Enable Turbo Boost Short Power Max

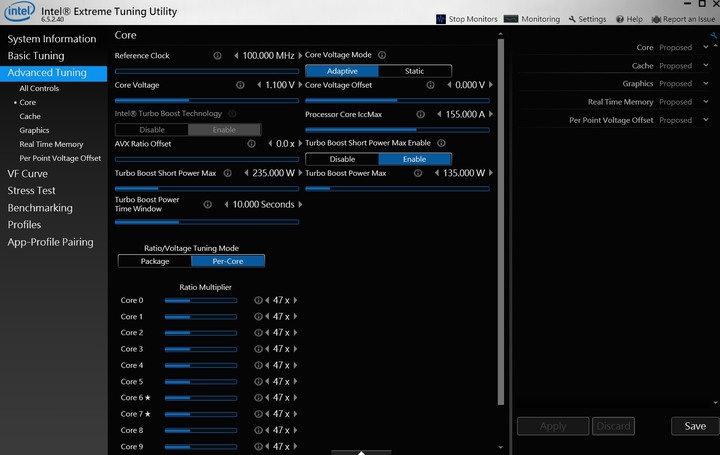415,159
